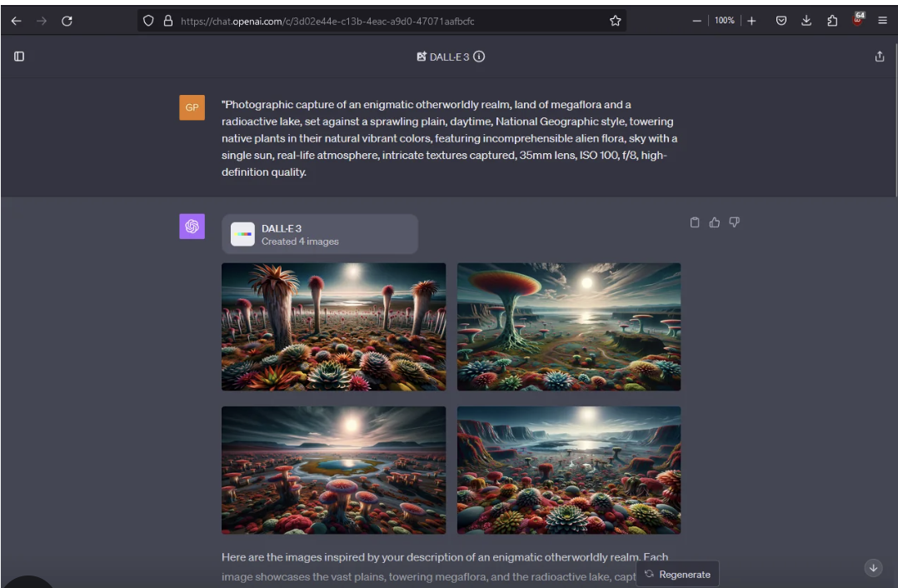Click the "Here are the images inspired" text
This screenshot has width=898, height=588.
pyautogui.click(x=445, y=567)
